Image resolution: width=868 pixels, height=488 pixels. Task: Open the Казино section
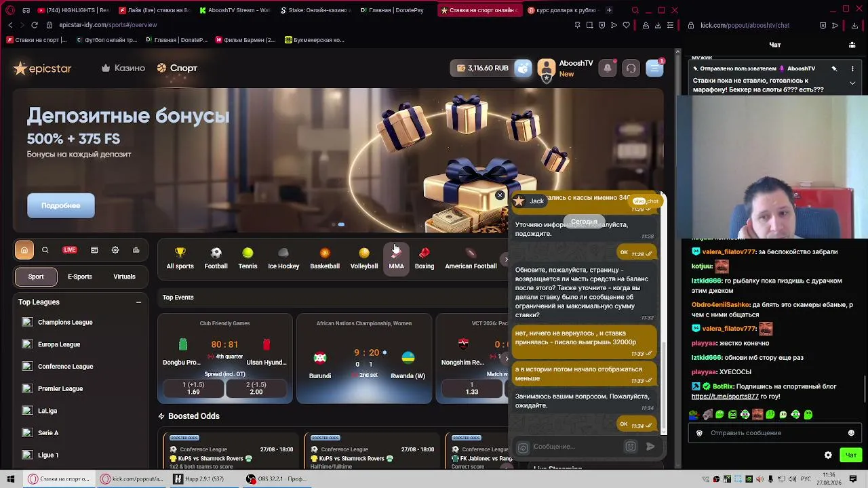pyautogui.click(x=123, y=68)
